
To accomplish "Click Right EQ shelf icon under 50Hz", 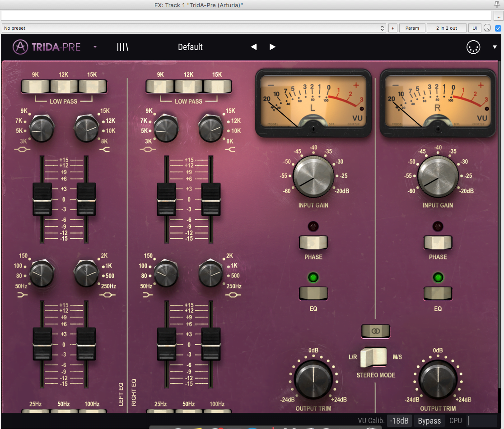I will pos(148,295).
